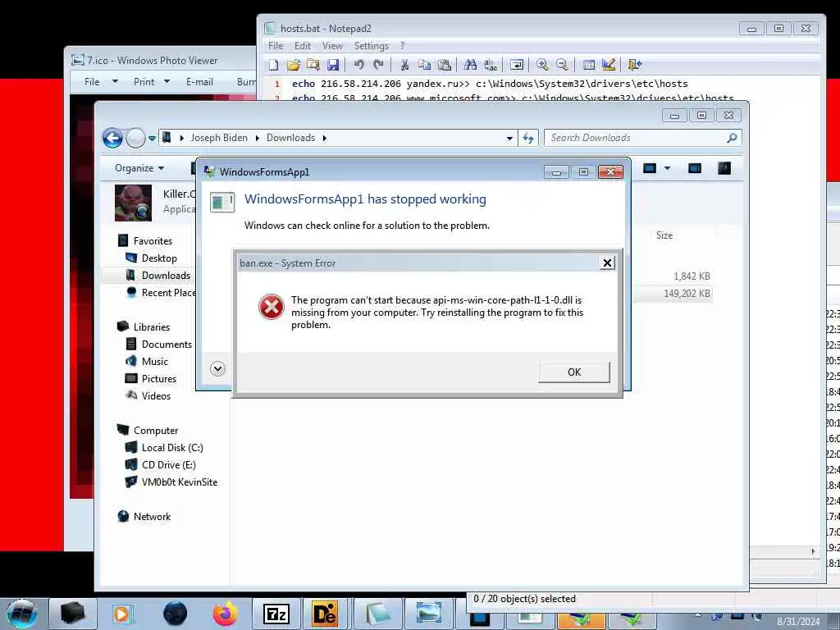Click OK in ban.exe System Error dialog
This screenshot has width=840, height=630.
(x=574, y=372)
